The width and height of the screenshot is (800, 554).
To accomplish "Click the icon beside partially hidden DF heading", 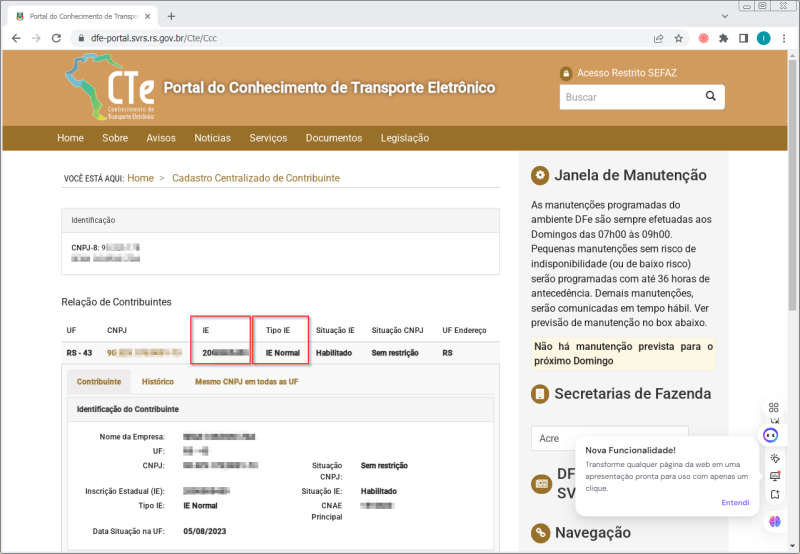I will [x=541, y=483].
